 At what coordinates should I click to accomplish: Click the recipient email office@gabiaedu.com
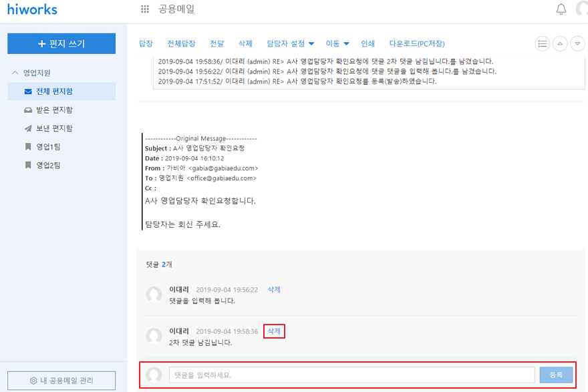pos(222,178)
